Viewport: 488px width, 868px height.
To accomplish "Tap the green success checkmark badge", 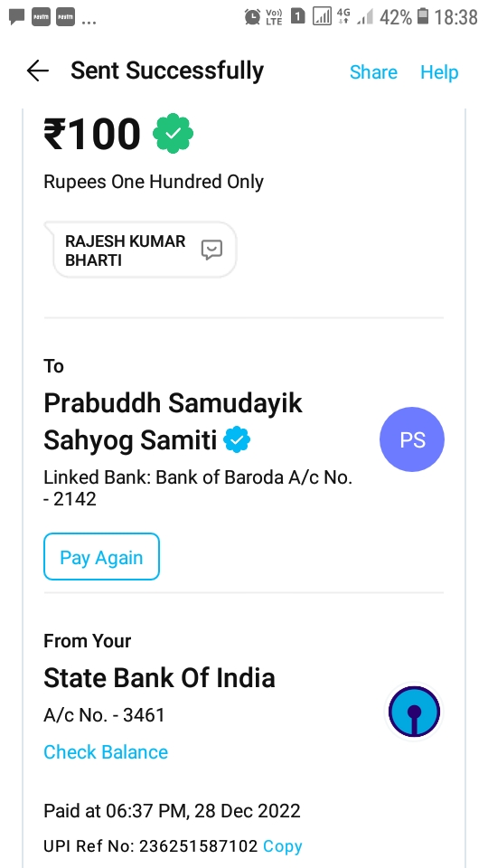I will pos(173,134).
